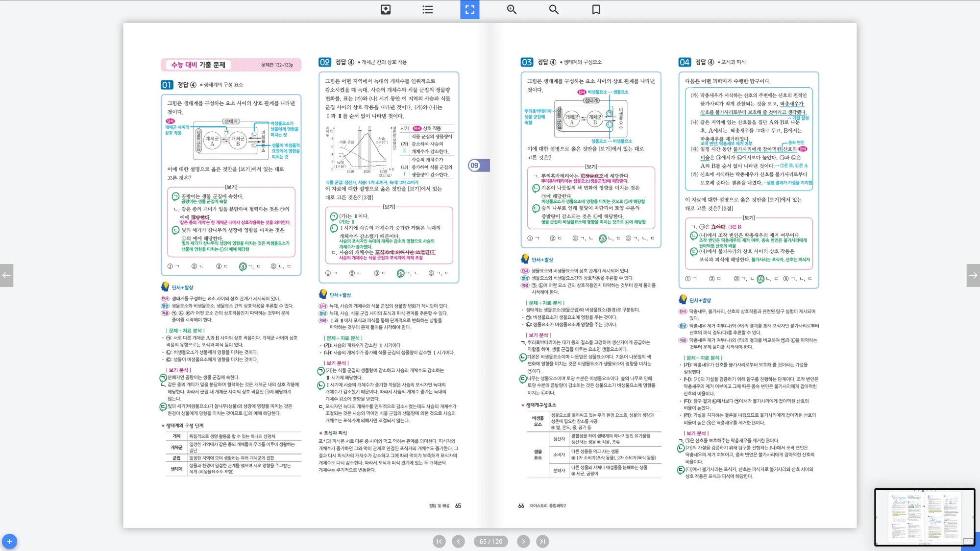Viewport: 980px width, 551px height.
Task: Click the right edge next-page arrow
Action: pos(973,275)
